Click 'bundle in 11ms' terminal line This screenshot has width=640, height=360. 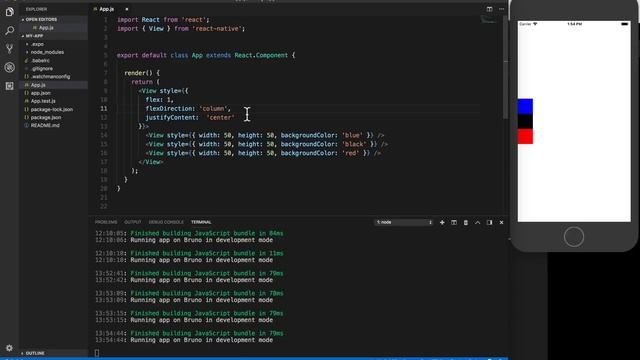pos(189,253)
